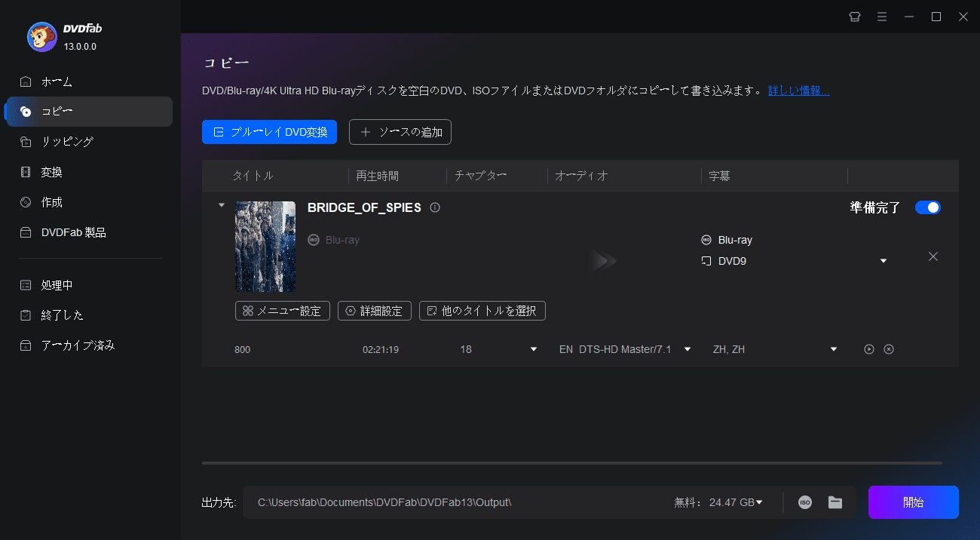Open the skin theme icon in title bar
This screenshot has height=540, width=980.
tap(854, 17)
